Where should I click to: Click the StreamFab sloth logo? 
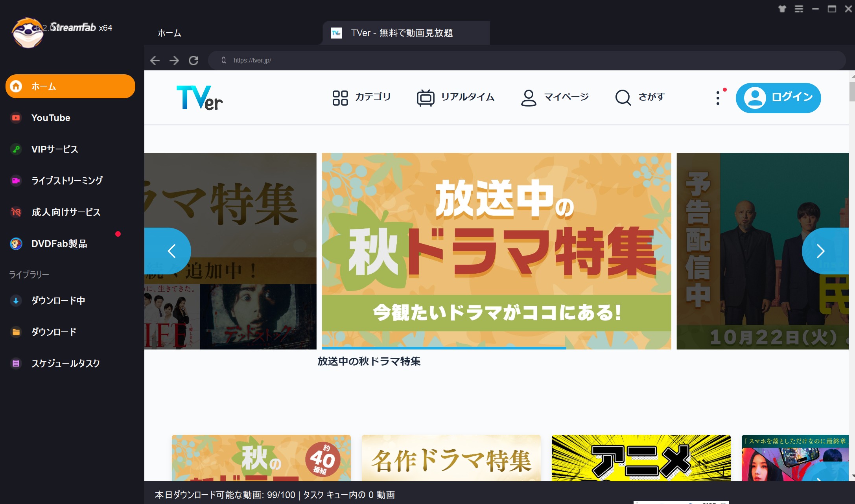(27, 32)
